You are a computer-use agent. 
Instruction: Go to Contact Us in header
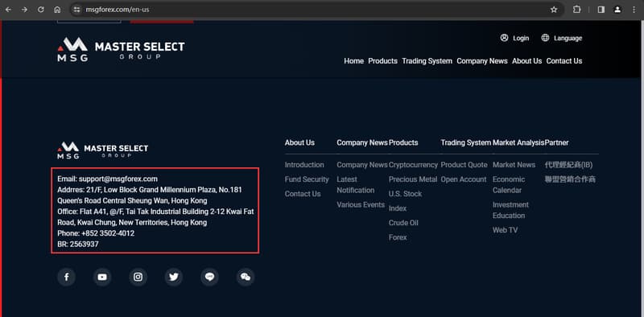(564, 61)
